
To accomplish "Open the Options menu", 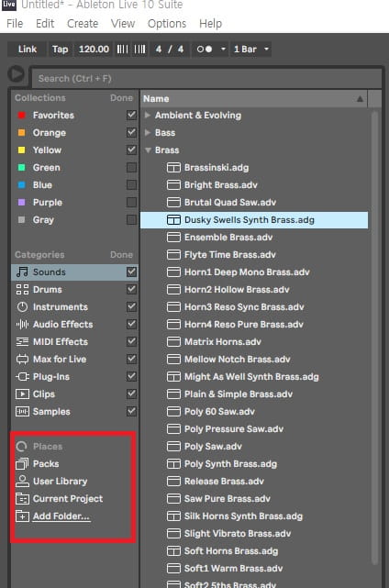I will click(167, 24).
